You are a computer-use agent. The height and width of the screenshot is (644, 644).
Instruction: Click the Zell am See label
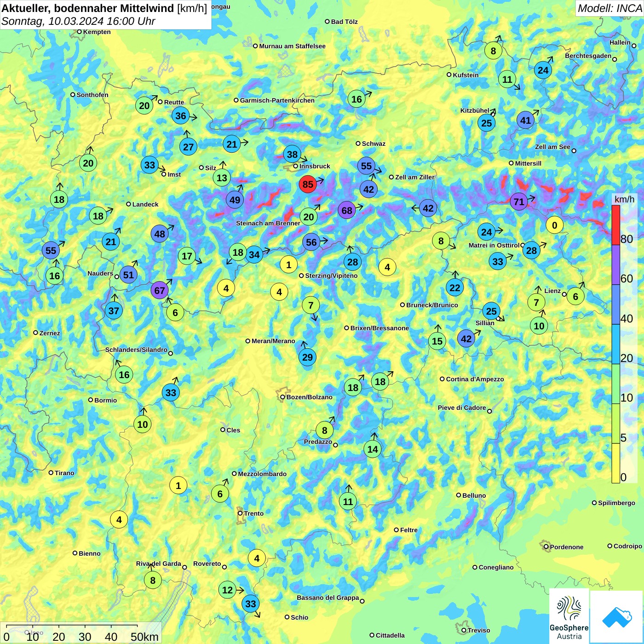[552, 147]
